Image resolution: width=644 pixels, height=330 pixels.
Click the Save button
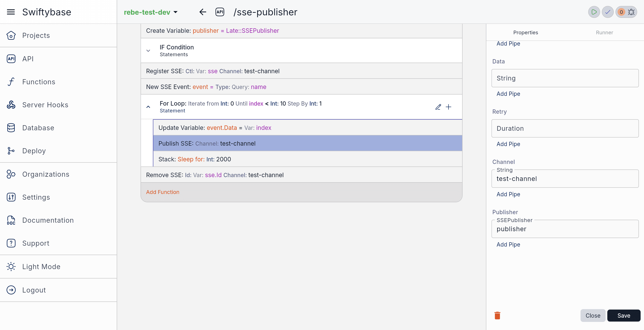pos(624,316)
